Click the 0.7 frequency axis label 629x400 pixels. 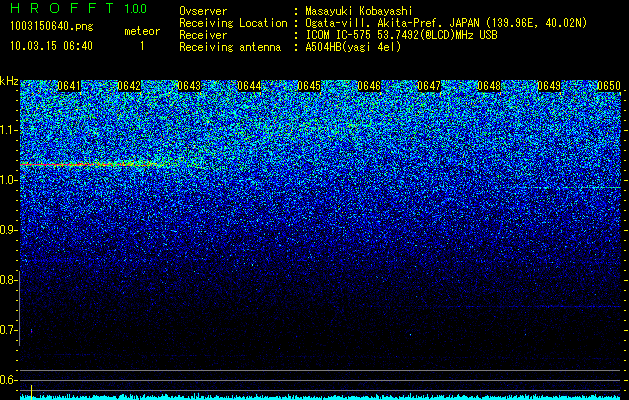(9, 330)
